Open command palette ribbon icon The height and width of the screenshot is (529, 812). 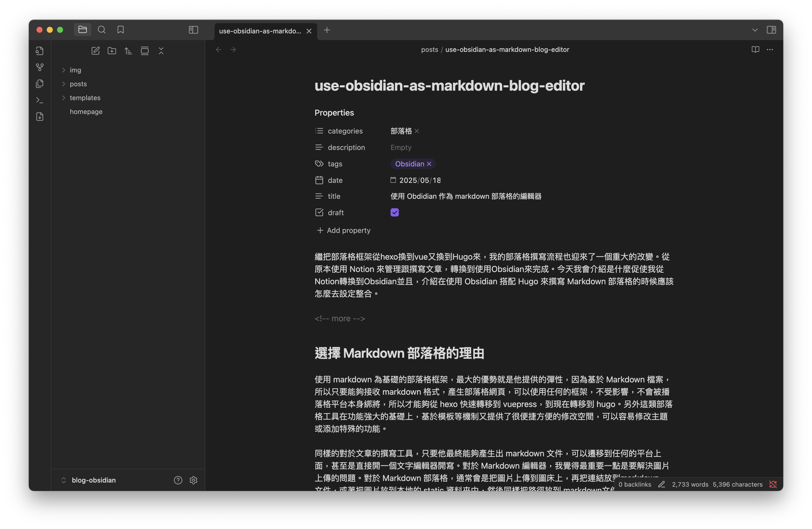(40, 100)
